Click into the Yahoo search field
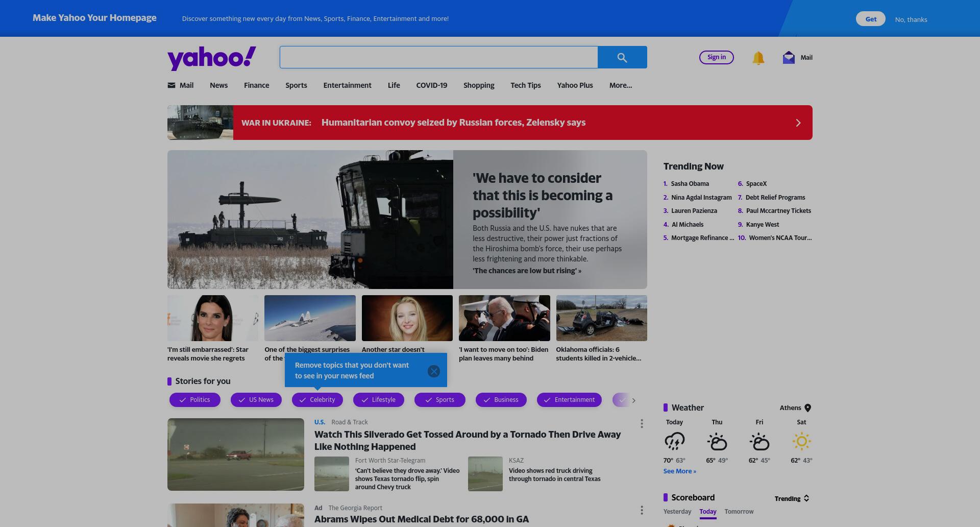The image size is (980, 527). pos(438,57)
